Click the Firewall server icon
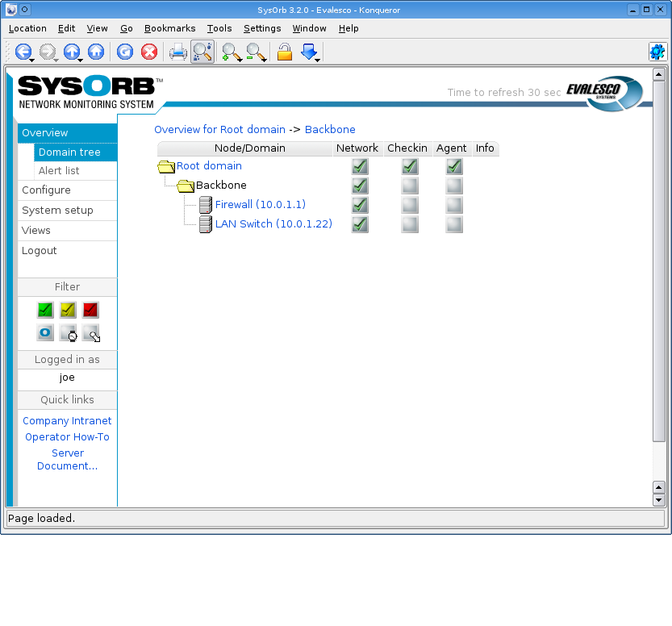Viewport: 672px width, 626px height. click(x=206, y=205)
